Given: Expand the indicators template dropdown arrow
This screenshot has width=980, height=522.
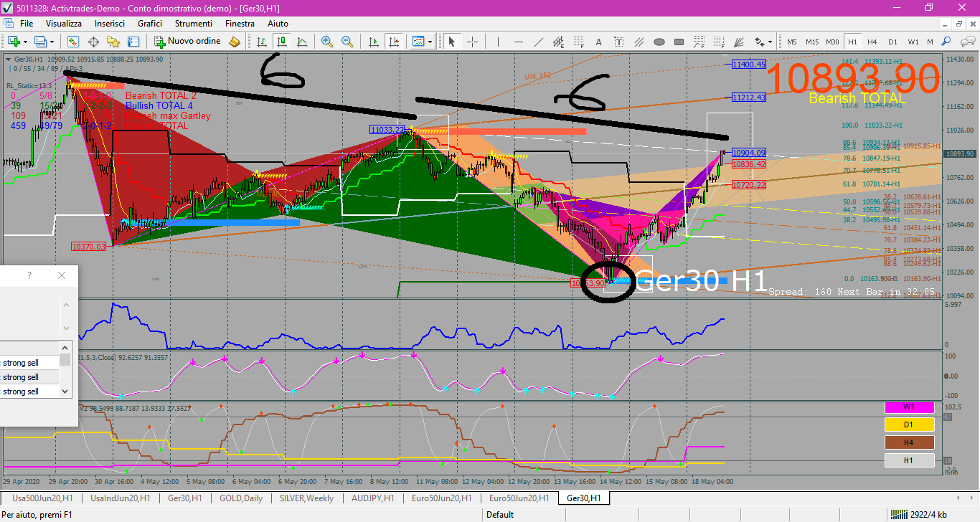Looking at the screenshot, I should point(430,42).
